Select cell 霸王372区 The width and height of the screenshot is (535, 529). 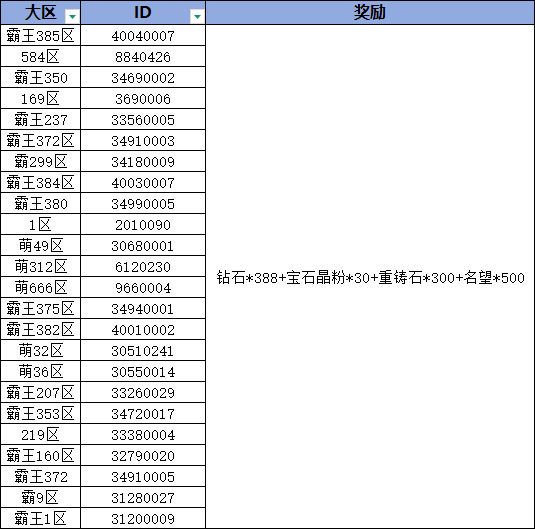point(41,140)
